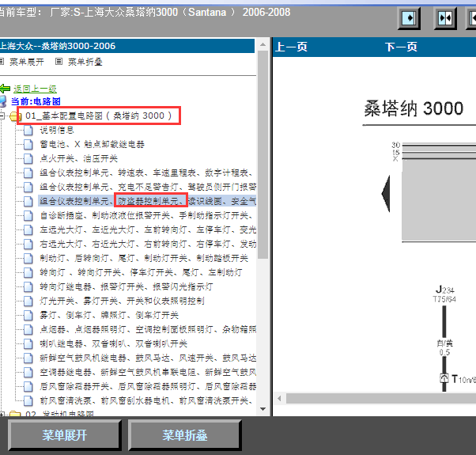Click the split-panel center layout icon
Image resolution: width=476 pixels, height=455 pixels.
445,18
